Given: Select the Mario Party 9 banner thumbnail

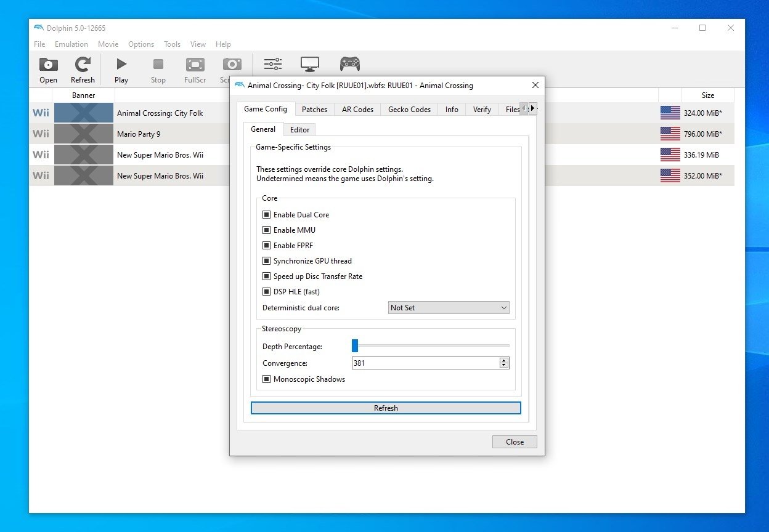Looking at the screenshot, I should tap(84, 134).
